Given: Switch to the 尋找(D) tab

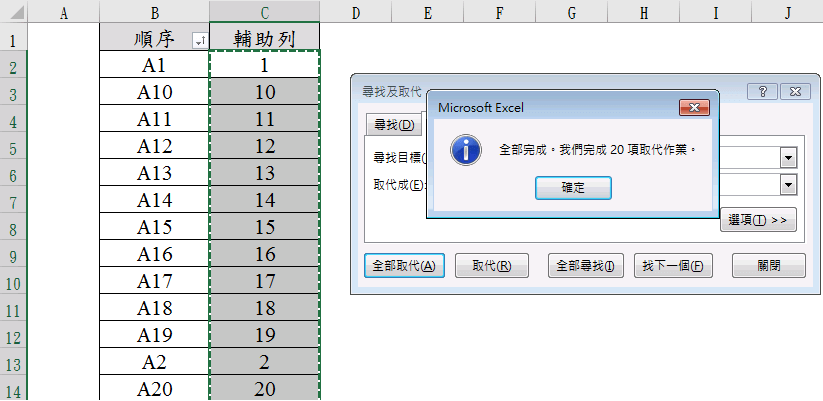Looking at the screenshot, I should [x=393, y=125].
